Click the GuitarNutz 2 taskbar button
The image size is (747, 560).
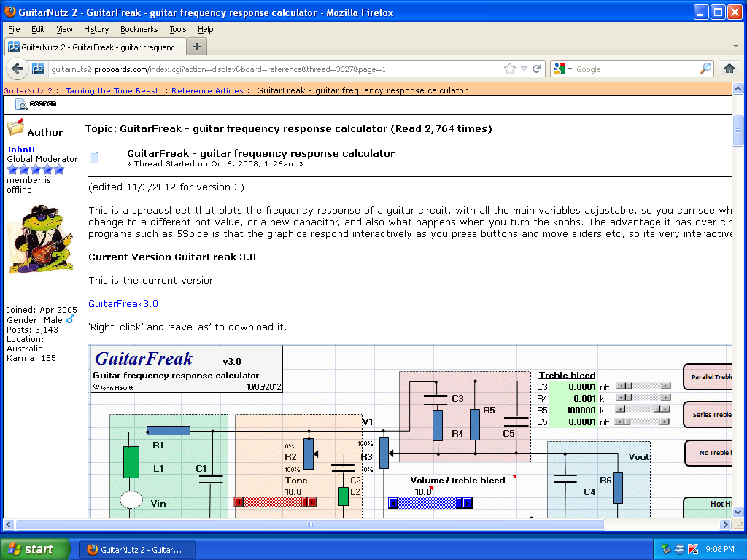(x=137, y=550)
